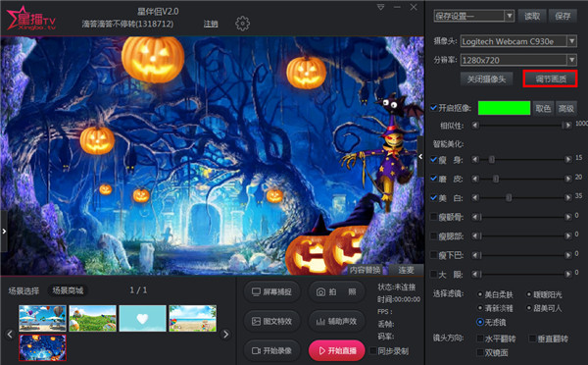
Task: Click the 屏幕捕捉 screen capture button
Action: 272,291
